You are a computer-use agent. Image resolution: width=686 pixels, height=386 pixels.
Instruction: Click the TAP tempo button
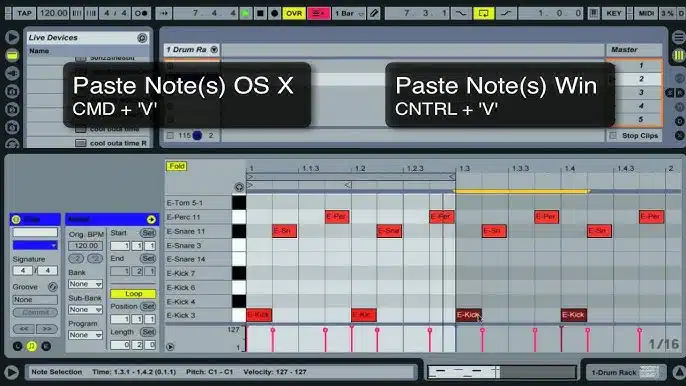click(x=24, y=13)
